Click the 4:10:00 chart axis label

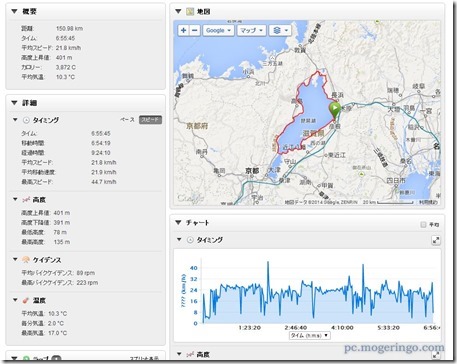coord(342,328)
